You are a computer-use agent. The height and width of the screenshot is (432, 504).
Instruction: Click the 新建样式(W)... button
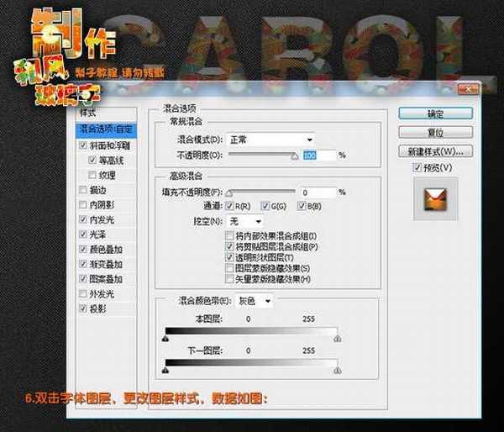pyautogui.click(x=434, y=151)
